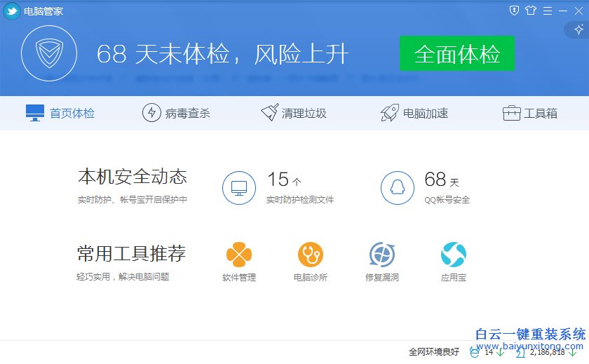The image size is (589, 364).
Task: Click the 轻巧实用,解决电脑问题 subtitle
Action: pos(123,277)
